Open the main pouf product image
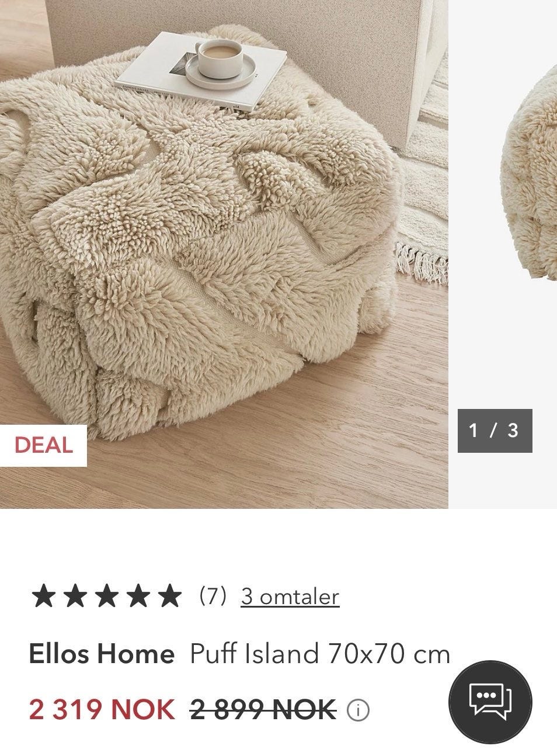 (224, 254)
